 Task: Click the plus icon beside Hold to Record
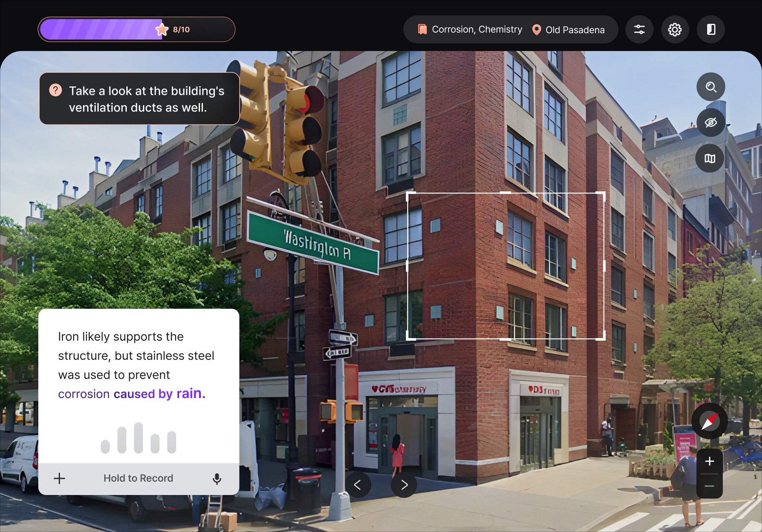coord(60,478)
